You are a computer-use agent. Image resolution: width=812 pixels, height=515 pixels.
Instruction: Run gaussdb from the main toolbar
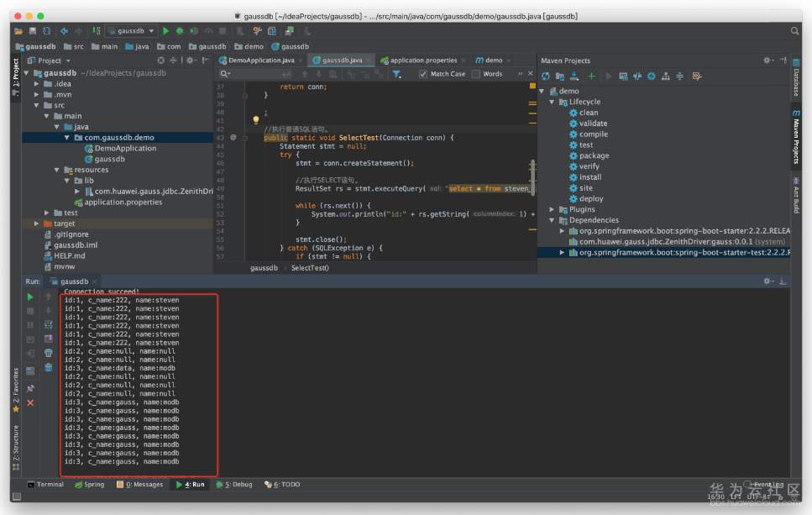[x=165, y=31]
